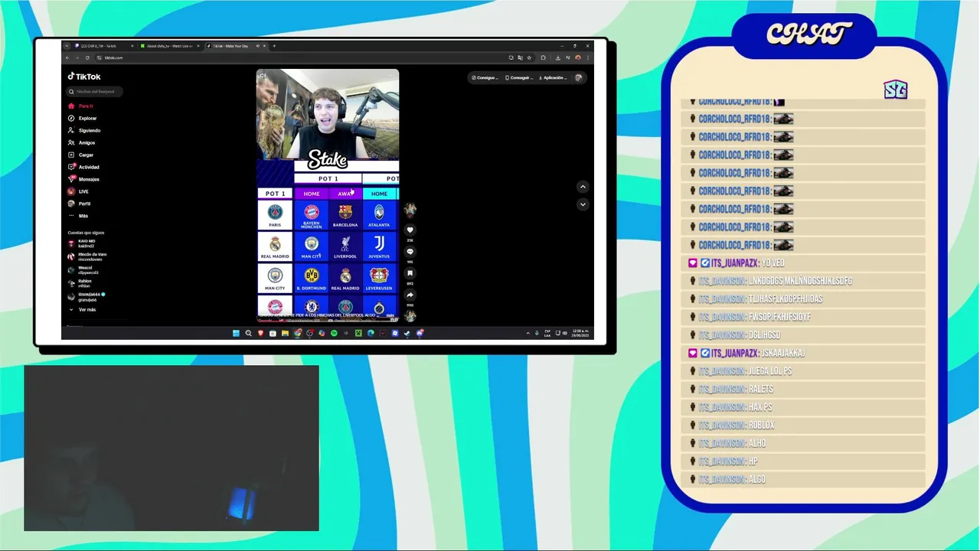Click the TikTok logo in sidebar
Viewport: 980px width, 551px height.
pyautogui.click(x=84, y=77)
